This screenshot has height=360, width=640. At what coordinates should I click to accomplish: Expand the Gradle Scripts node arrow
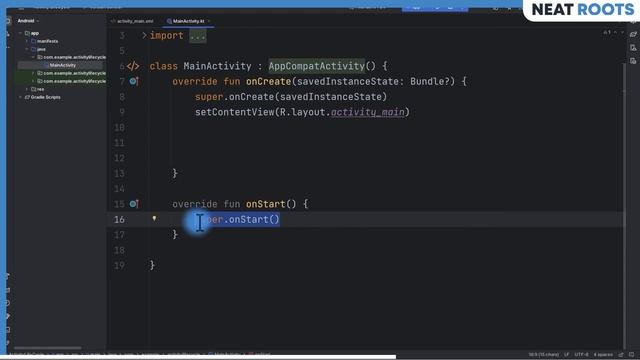20,97
